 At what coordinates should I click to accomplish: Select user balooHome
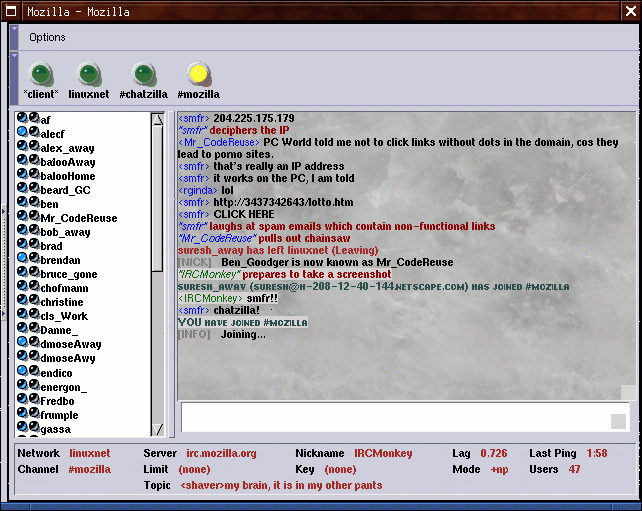pyautogui.click(x=68, y=176)
